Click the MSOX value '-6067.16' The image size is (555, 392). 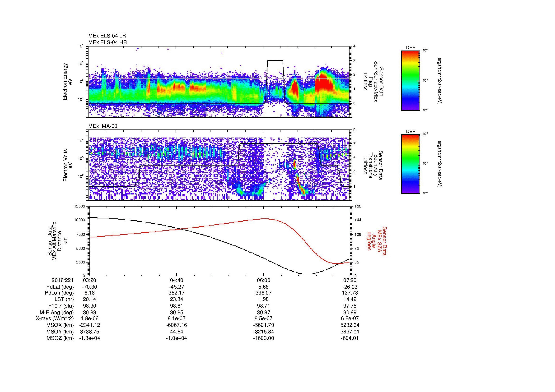pos(177,325)
